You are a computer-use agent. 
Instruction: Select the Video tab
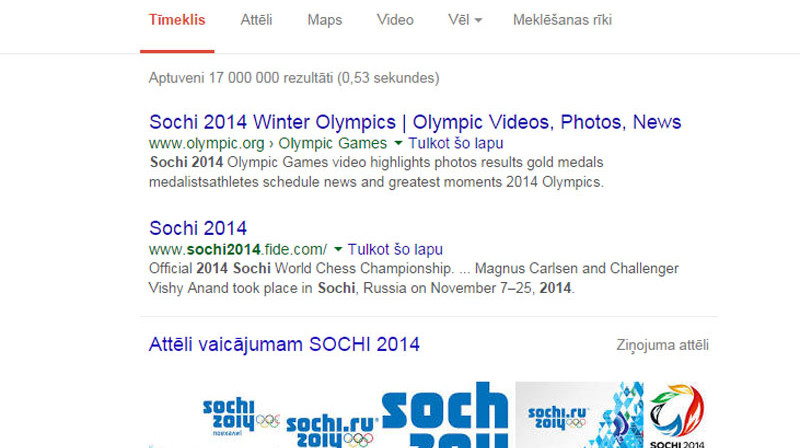click(x=395, y=20)
